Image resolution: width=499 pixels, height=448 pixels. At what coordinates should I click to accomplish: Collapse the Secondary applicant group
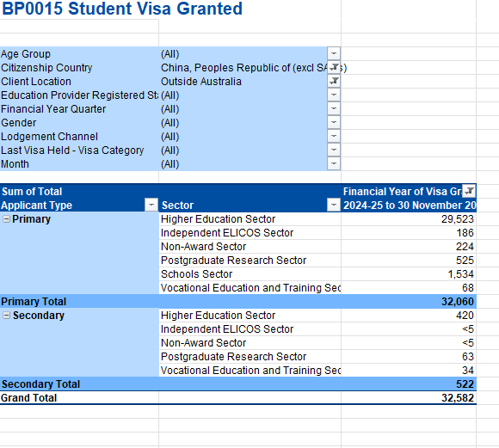(6, 315)
